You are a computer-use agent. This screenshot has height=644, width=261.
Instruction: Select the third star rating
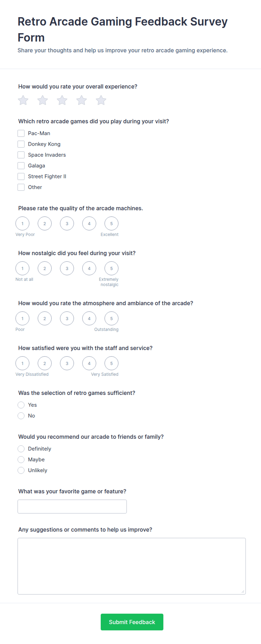point(62,100)
